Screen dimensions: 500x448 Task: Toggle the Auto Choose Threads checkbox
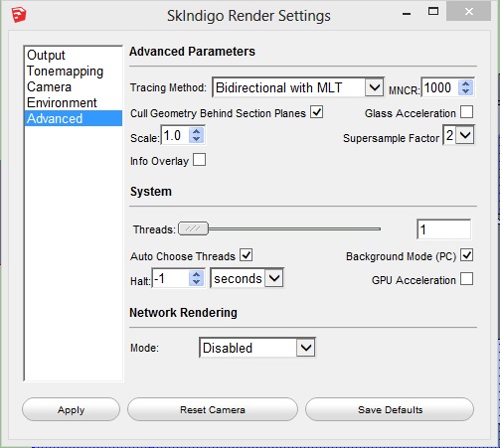click(x=246, y=255)
